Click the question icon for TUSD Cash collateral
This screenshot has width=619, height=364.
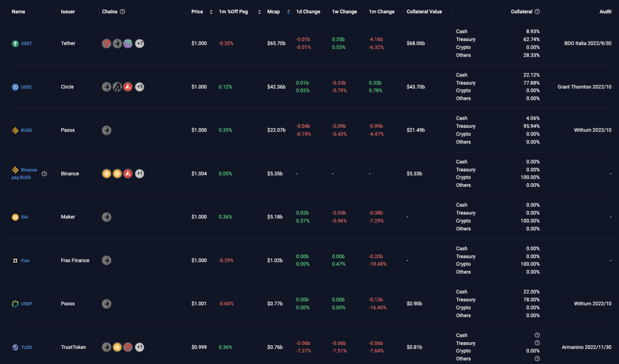(537, 335)
